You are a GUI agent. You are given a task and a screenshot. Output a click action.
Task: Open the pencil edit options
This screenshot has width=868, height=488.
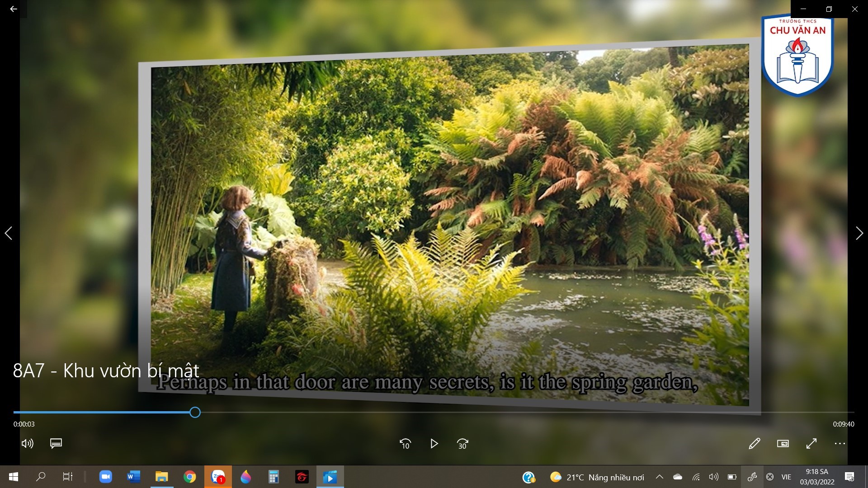(x=754, y=444)
